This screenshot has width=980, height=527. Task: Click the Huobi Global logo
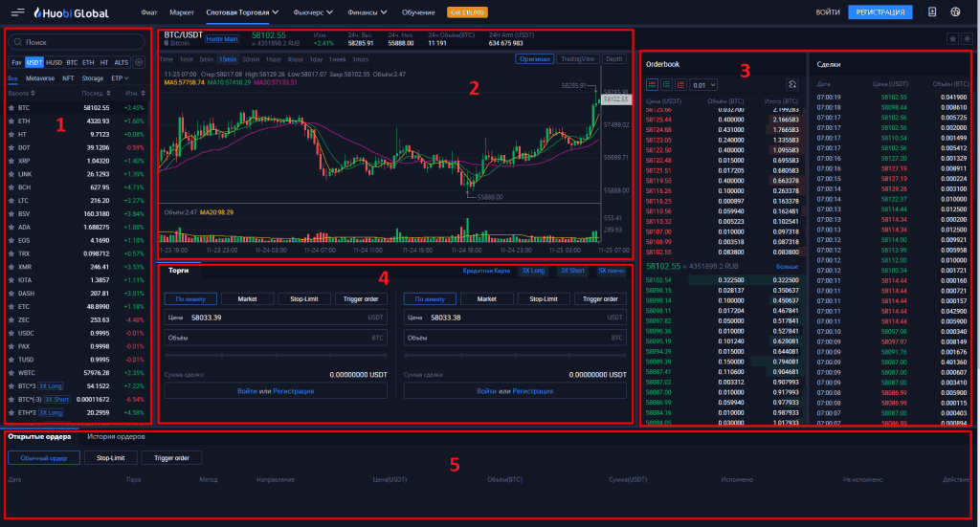tap(71, 12)
